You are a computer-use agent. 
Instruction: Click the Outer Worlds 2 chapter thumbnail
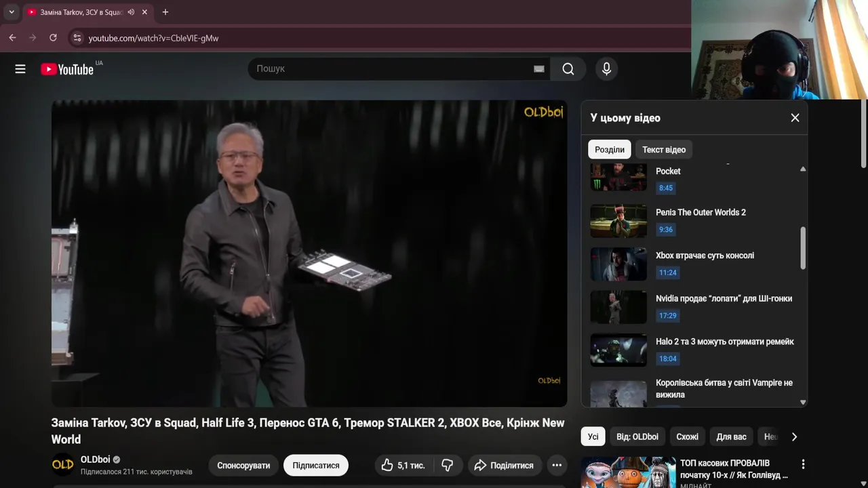618,221
